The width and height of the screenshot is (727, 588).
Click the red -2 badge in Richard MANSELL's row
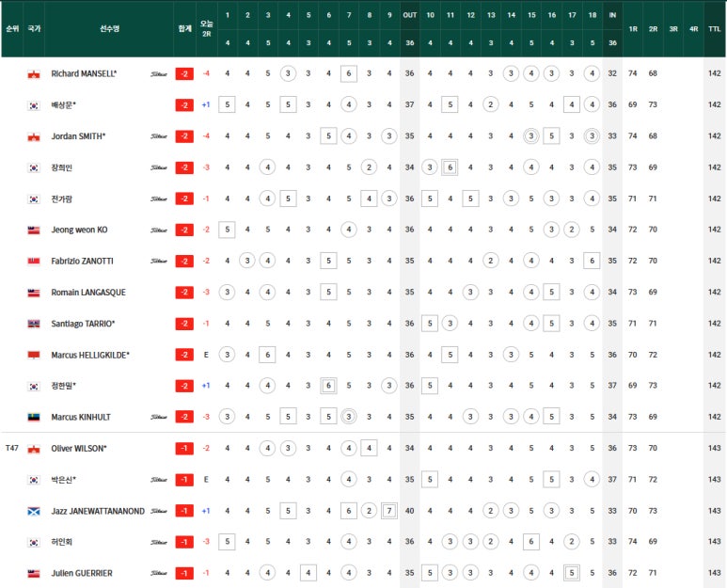pyautogui.click(x=184, y=73)
